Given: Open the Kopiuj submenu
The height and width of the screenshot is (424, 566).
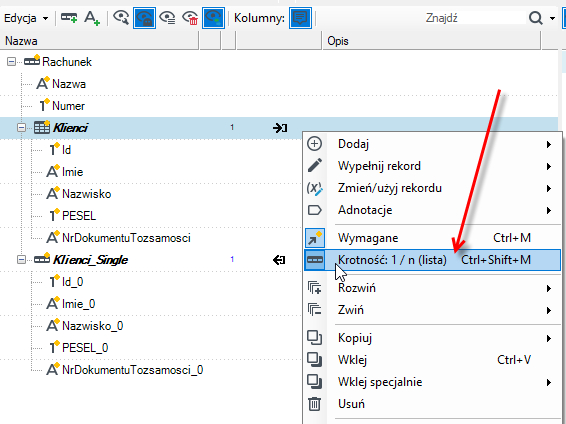Looking at the screenshot, I should coord(432,338).
